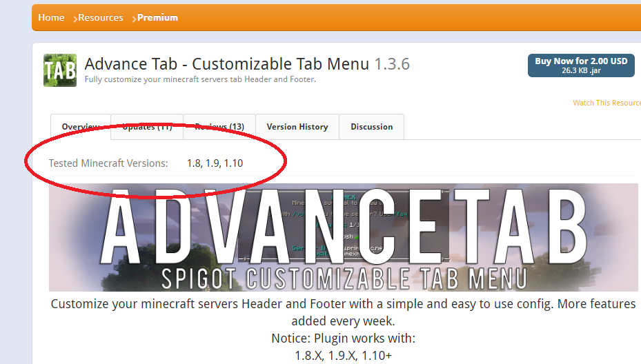Click Buy Now for 2.00 USD button
The width and height of the screenshot is (641, 364).
(581, 65)
